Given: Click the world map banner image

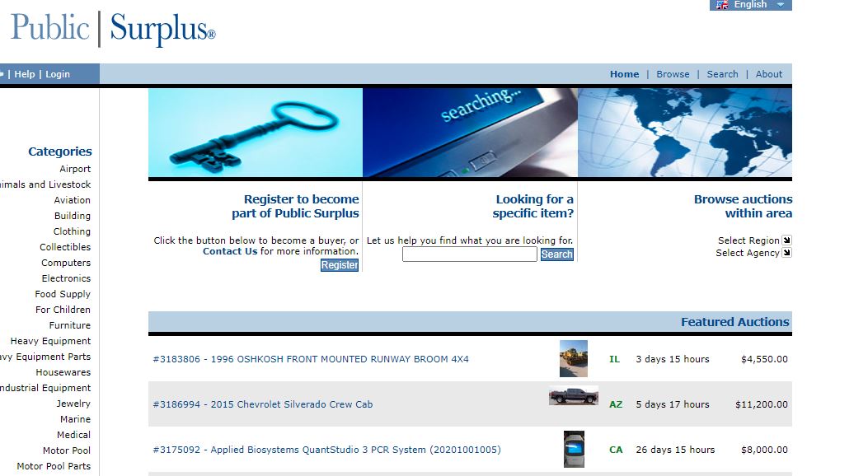Looking at the screenshot, I should 685,133.
